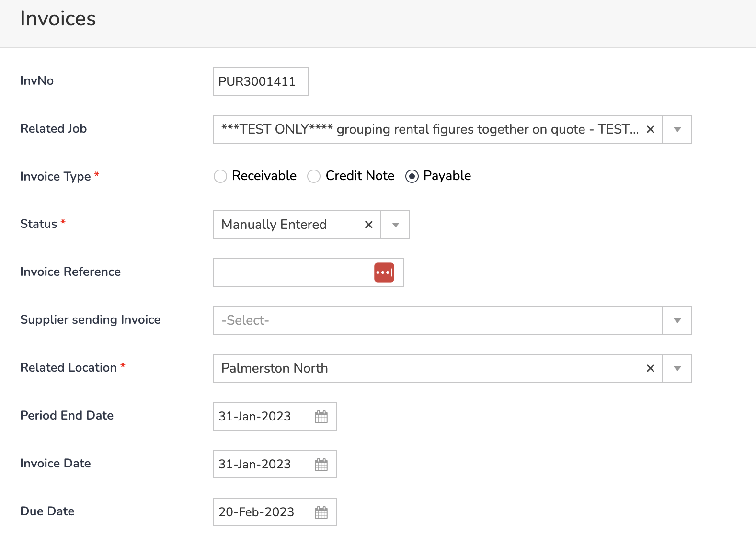Select the Payable invoice type
Screen dimensions: 756x545
412,176
